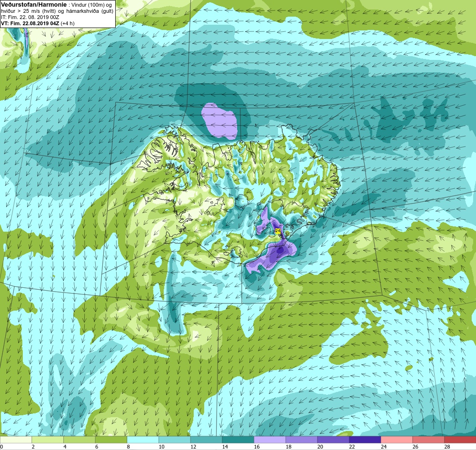
Task: Click the legend label '28'
Action: (447, 447)
